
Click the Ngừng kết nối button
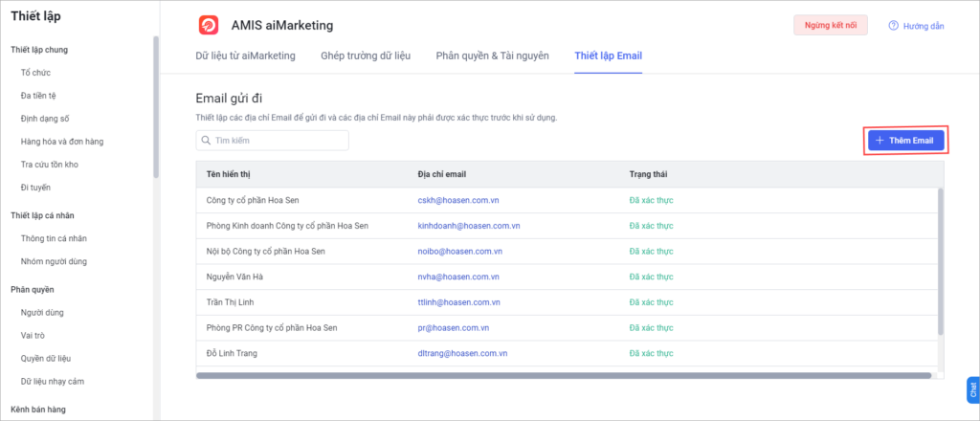(x=831, y=26)
